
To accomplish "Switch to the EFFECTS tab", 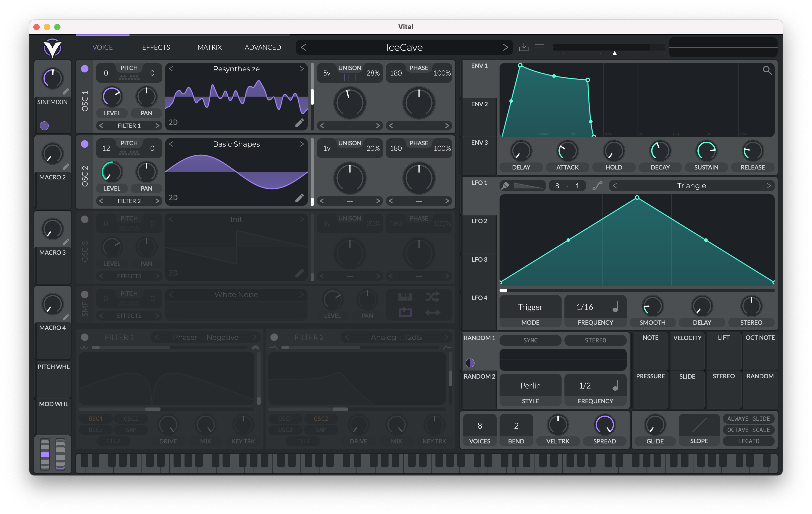I will click(x=156, y=47).
